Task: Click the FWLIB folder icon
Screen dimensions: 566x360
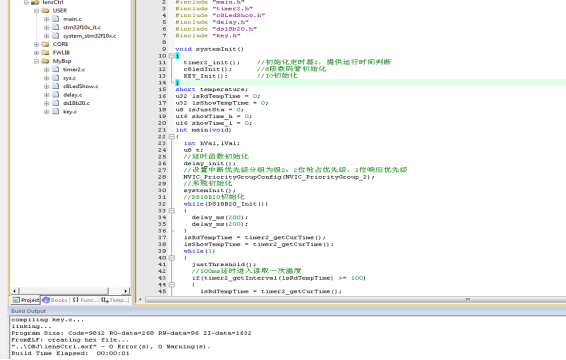Action: pyautogui.click(x=45, y=52)
